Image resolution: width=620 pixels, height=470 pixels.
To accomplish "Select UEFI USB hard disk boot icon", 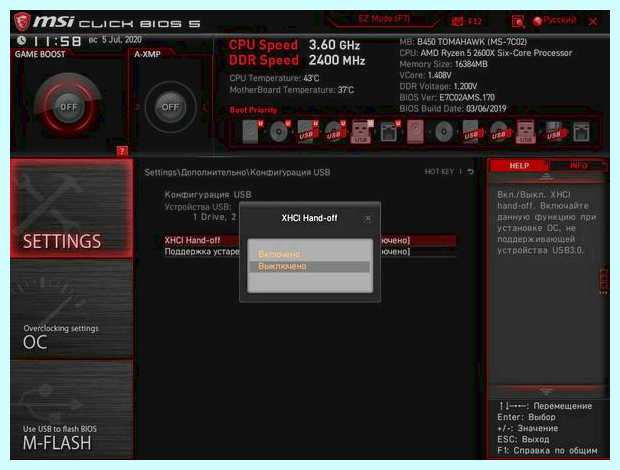I will coord(307,132).
